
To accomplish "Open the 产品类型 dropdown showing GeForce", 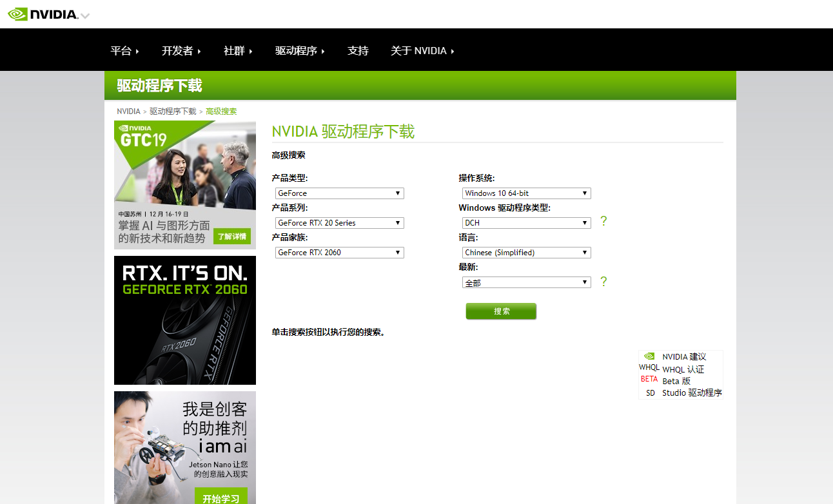I will point(340,193).
